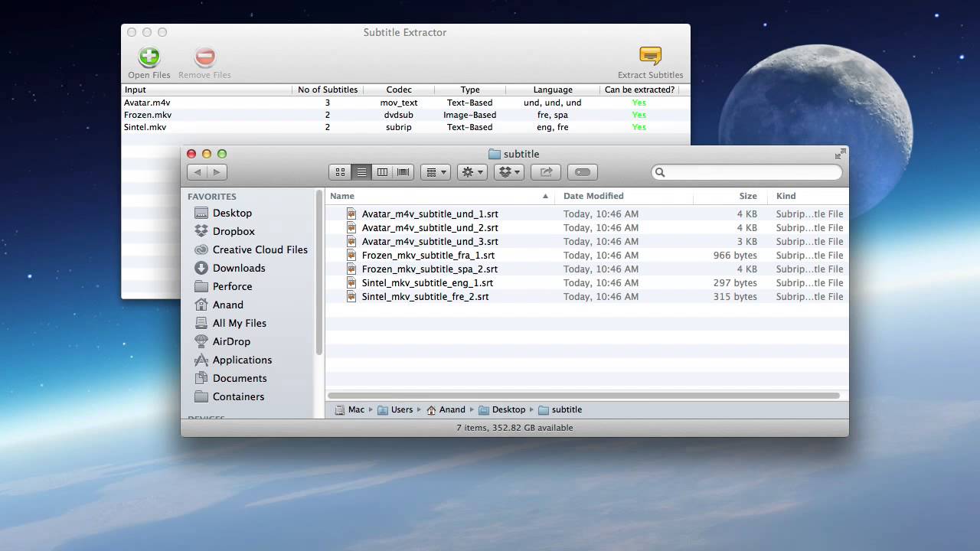
Task: Click the dvdsub codec cell
Action: click(x=399, y=115)
